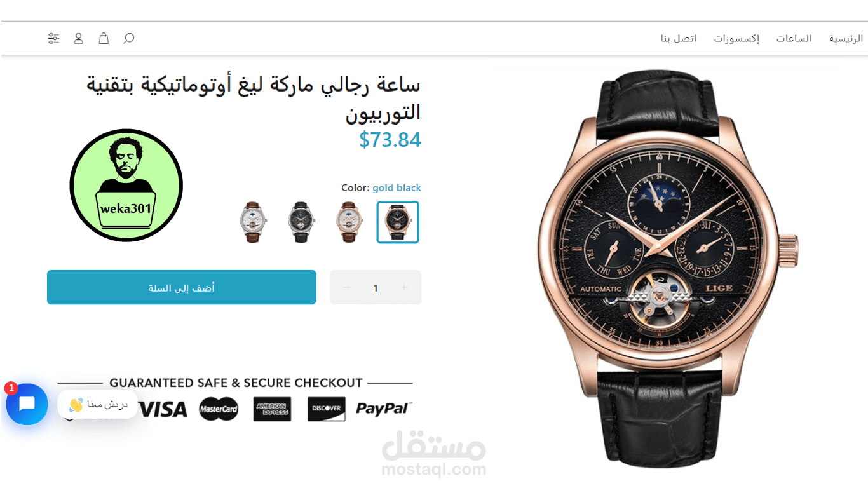
Task: Open the shopping bag cart icon
Action: [104, 38]
